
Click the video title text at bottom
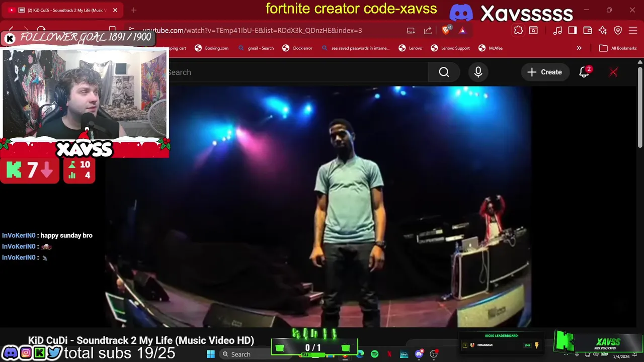(x=141, y=340)
